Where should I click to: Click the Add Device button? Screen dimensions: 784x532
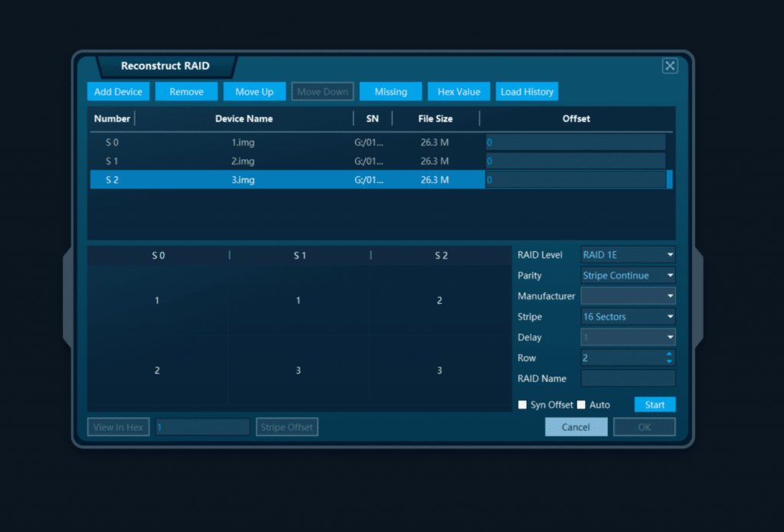[x=118, y=92]
